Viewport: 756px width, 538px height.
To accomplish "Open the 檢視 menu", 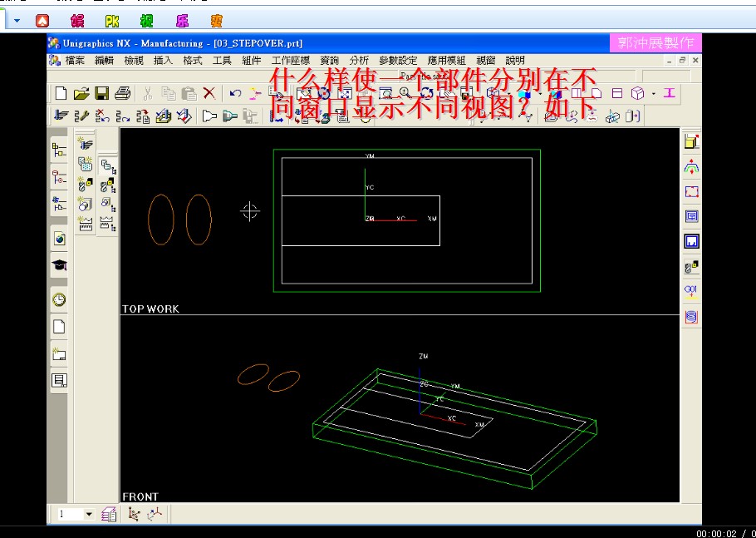I will (x=134, y=61).
